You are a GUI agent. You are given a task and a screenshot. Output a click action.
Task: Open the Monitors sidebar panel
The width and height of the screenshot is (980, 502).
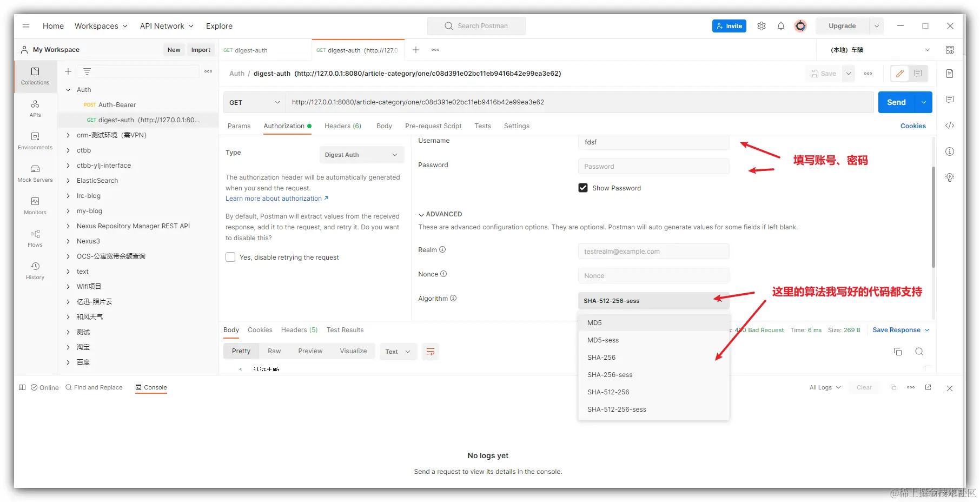click(35, 206)
